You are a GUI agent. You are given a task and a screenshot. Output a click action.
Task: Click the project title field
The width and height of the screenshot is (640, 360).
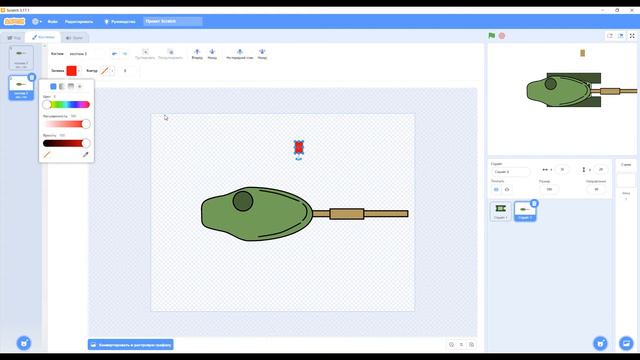[x=173, y=21]
